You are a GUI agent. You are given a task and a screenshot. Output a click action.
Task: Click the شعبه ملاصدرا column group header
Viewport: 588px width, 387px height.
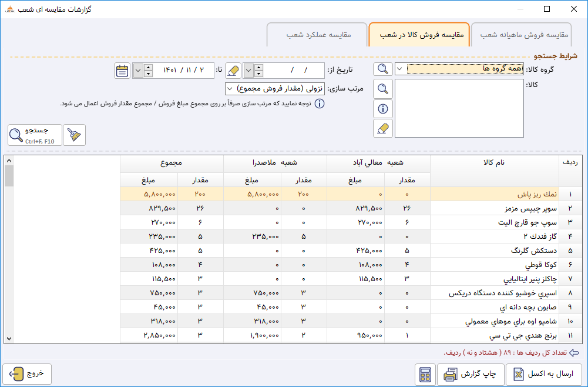(x=275, y=164)
